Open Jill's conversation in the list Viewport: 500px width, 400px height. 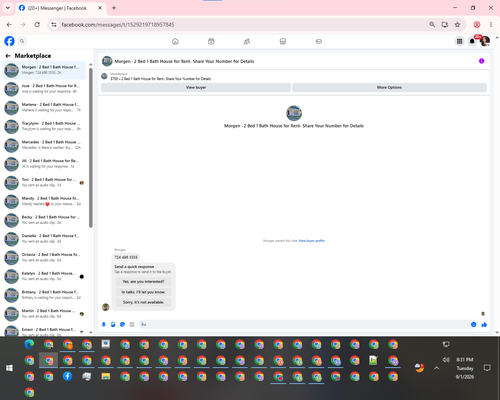click(44, 164)
